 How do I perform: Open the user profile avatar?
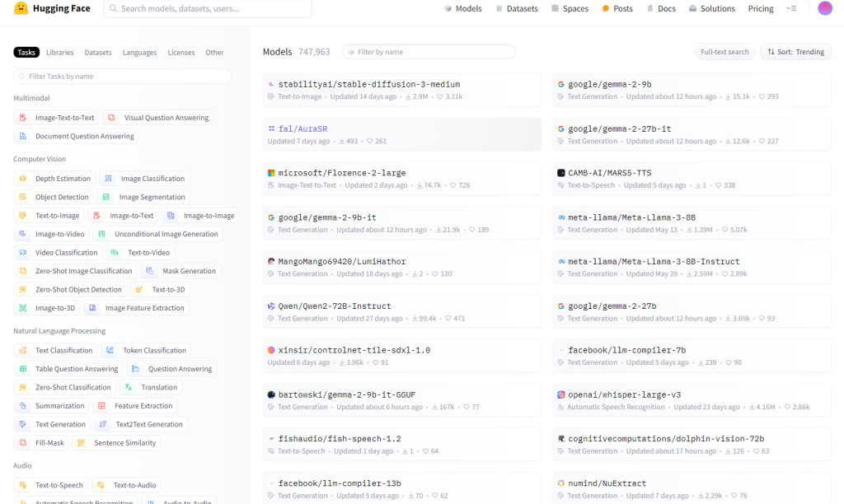[x=825, y=9]
